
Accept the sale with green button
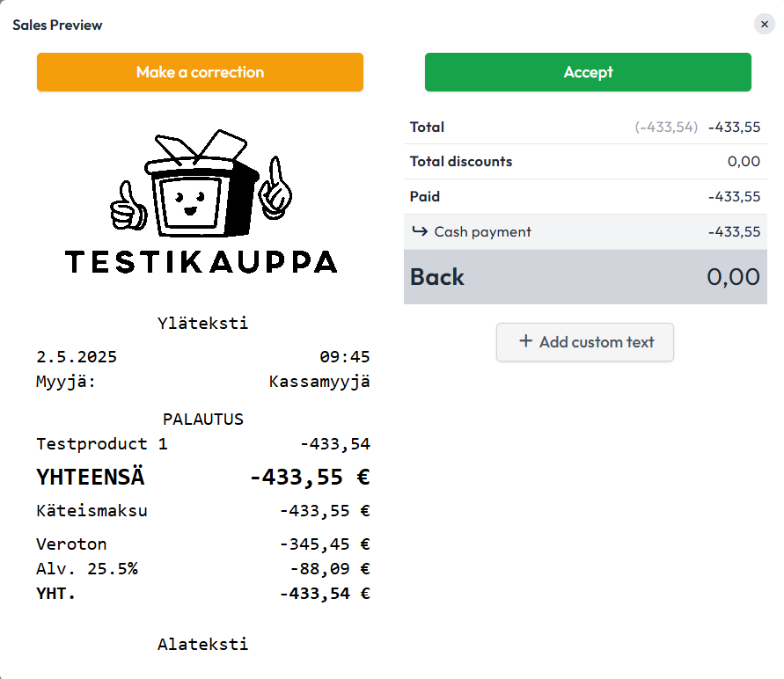[588, 72]
